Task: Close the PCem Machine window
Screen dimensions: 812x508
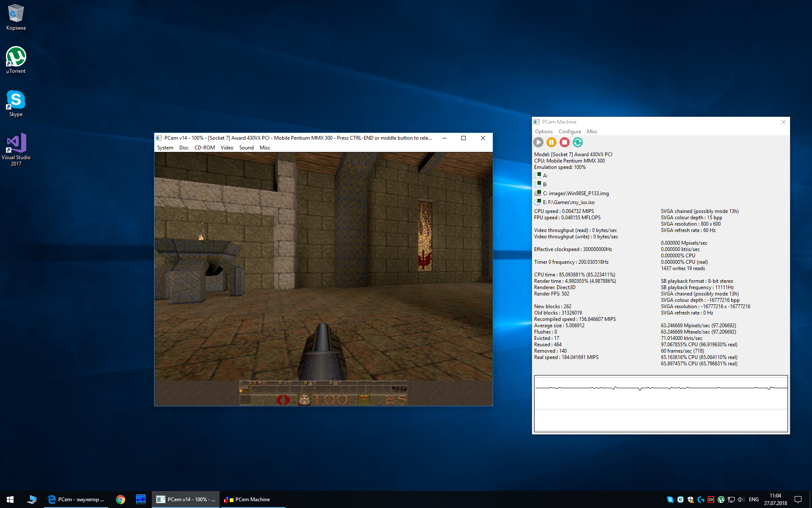Action: [784, 122]
